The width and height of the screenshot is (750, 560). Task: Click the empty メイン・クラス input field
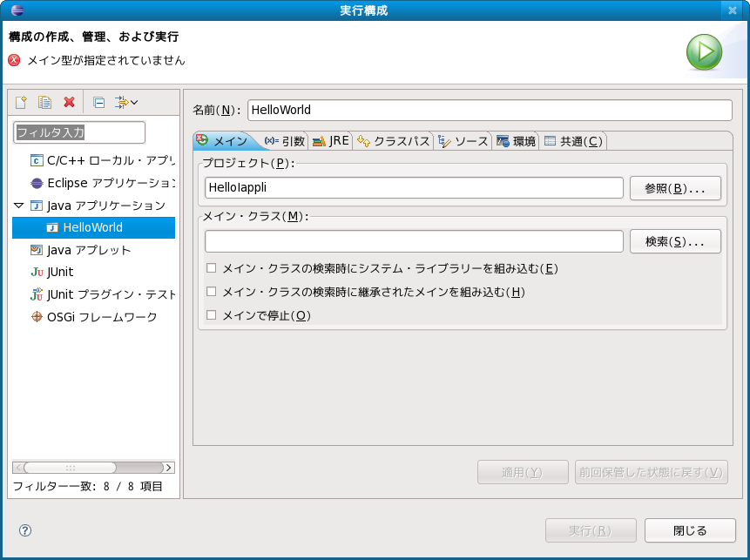415,241
